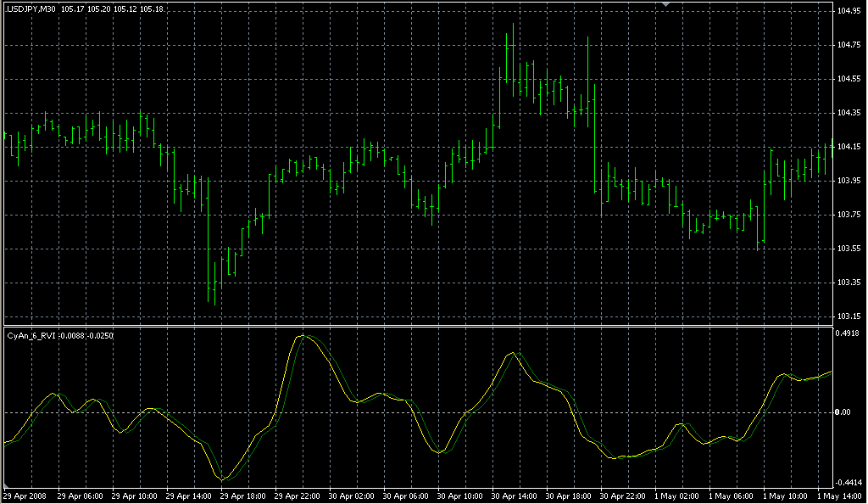This screenshot has height=504, width=868.
Task: Click the lowest RVI trough near 29 Apr 18:00
Action: 223,480
